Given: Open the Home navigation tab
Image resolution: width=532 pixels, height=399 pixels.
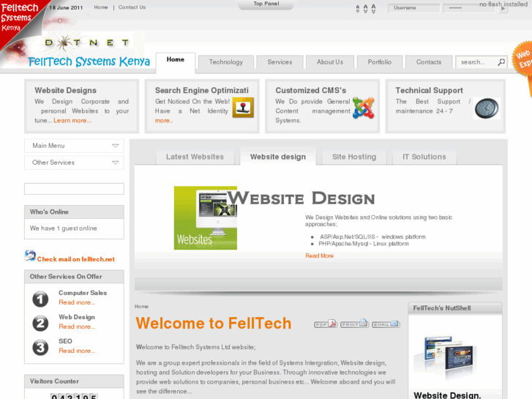Looking at the screenshot, I should 176,61.
